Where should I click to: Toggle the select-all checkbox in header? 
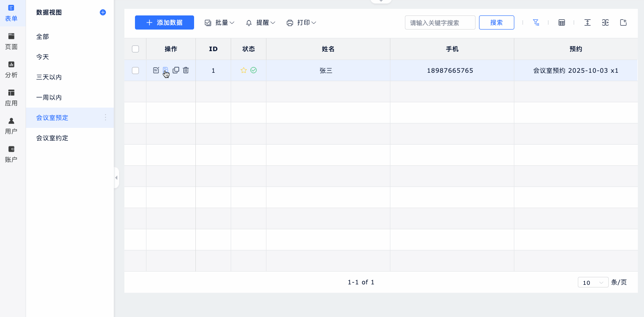(135, 49)
